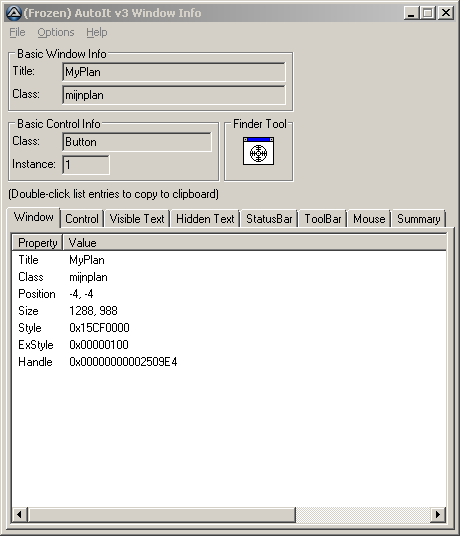Click the scroll left arrow of list
Image resolution: width=460 pixels, height=536 pixels.
point(20,514)
